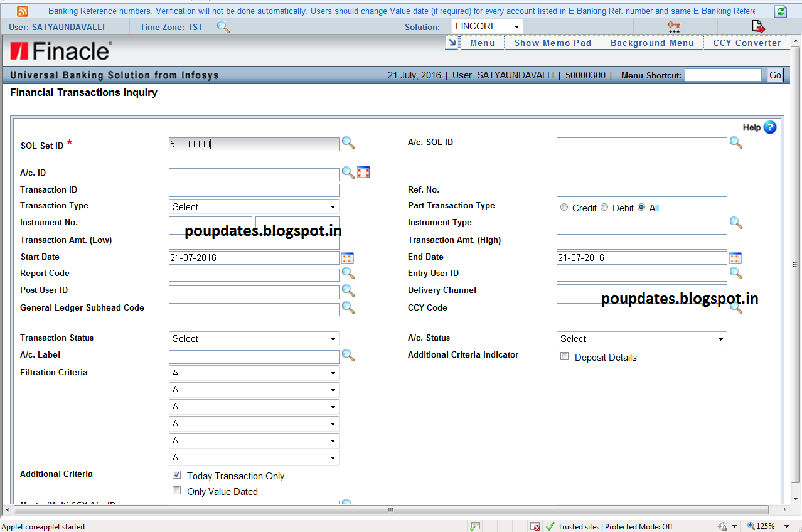This screenshot has width=802, height=532.
Task: Open A/c. Label lookup magnifier
Action: point(348,356)
